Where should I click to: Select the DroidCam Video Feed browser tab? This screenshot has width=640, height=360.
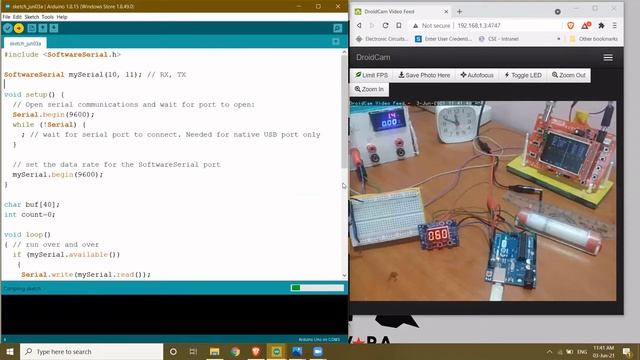coord(401,11)
